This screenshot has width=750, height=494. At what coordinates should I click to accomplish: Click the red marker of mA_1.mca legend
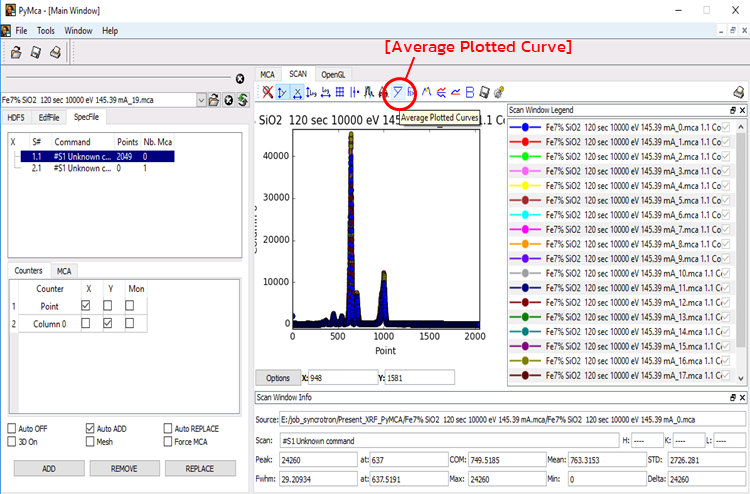point(525,142)
